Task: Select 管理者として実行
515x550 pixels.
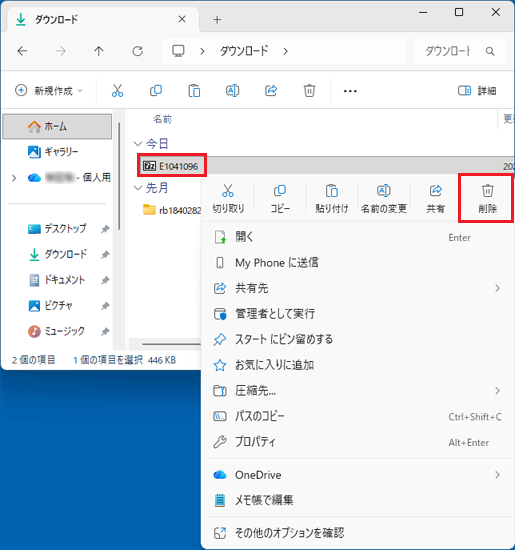Action: (x=357, y=314)
